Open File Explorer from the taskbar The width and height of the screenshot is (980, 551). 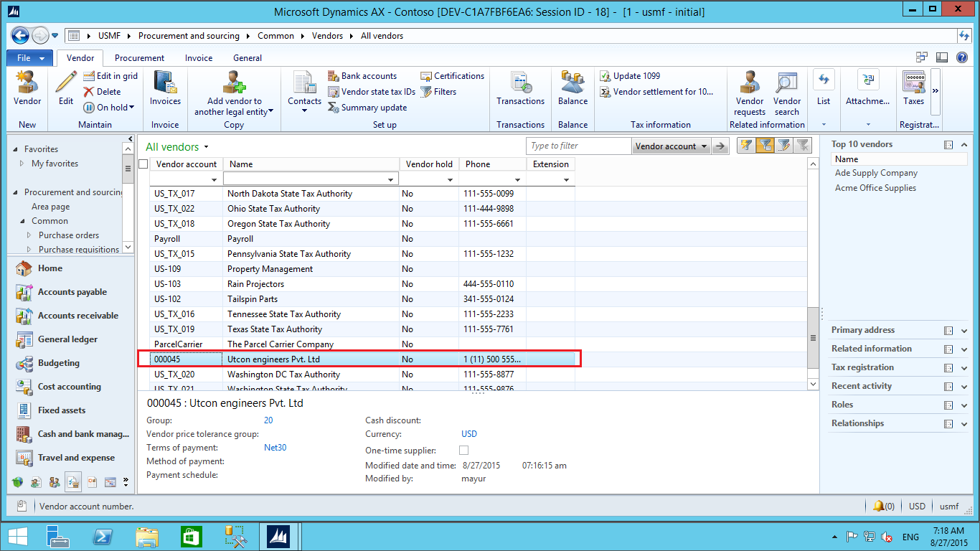pos(147,536)
